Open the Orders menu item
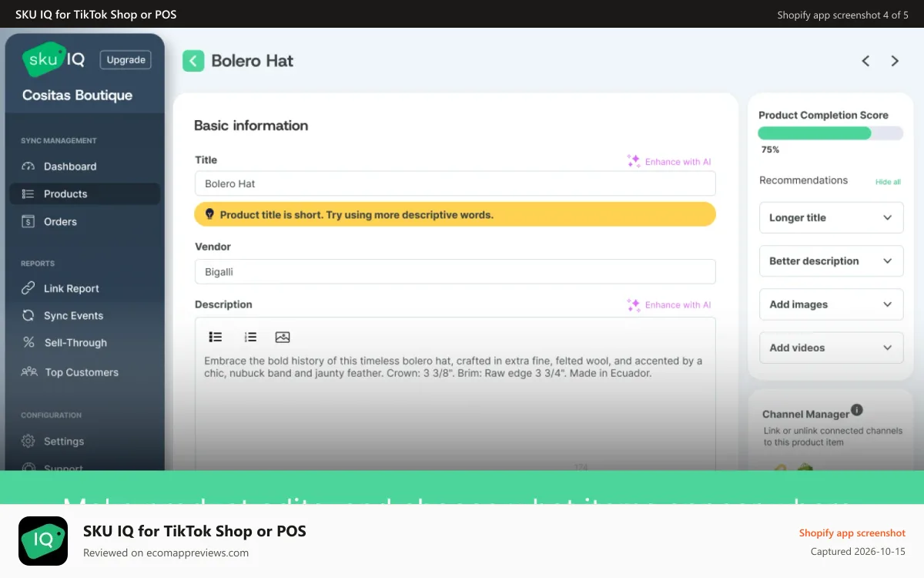The width and height of the screenshot is (924, 578). pos(85,222)
